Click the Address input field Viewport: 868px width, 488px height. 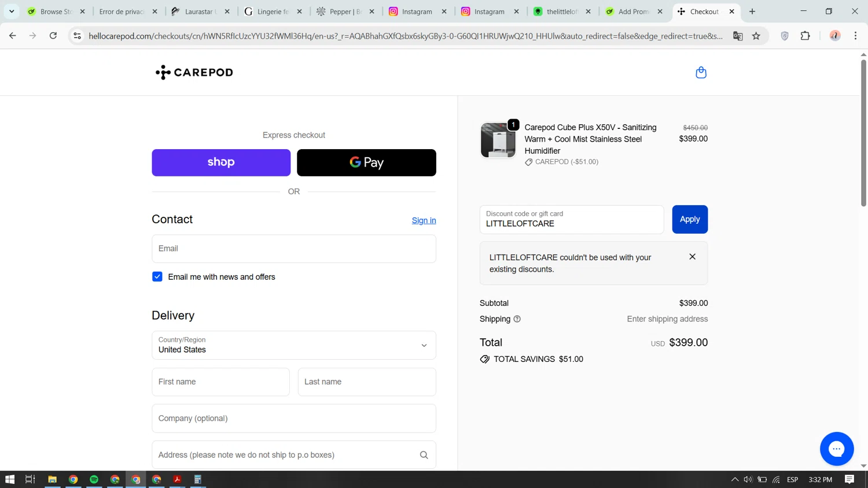294,455
